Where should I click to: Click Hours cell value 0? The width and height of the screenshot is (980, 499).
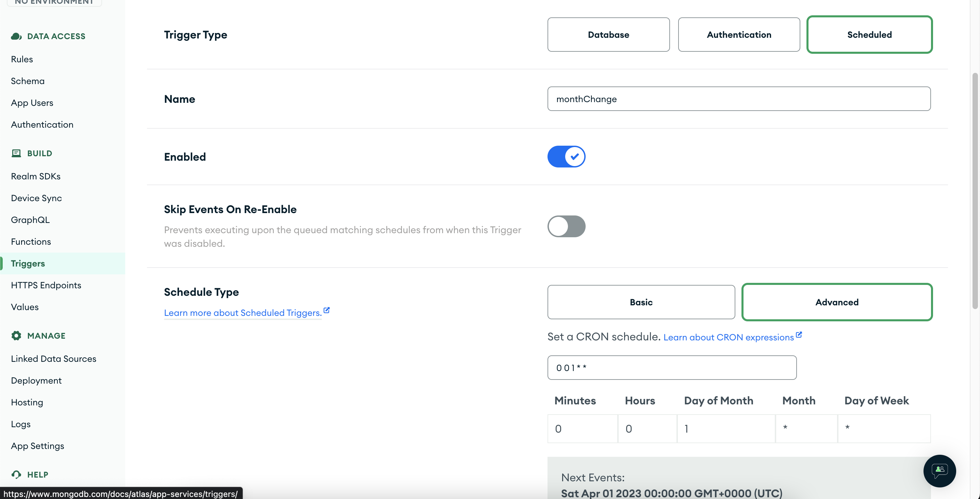[648, 429]
